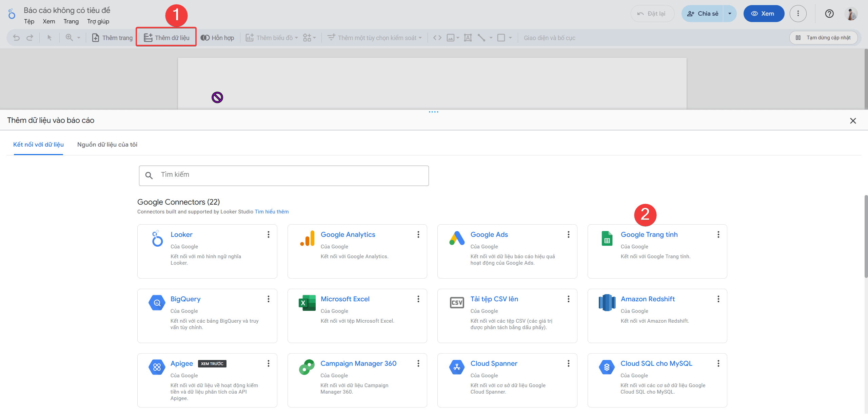Expand the Chia sẻ dropdown arrow
The height and width of the screenshot is (417, 868).
pyautogui.click(x=730, y=14)
